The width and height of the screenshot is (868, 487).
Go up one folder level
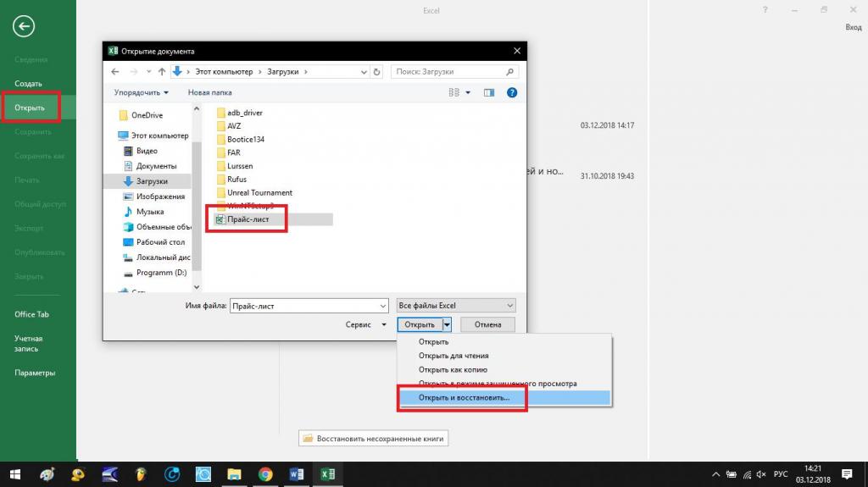(x=162, y=71)
